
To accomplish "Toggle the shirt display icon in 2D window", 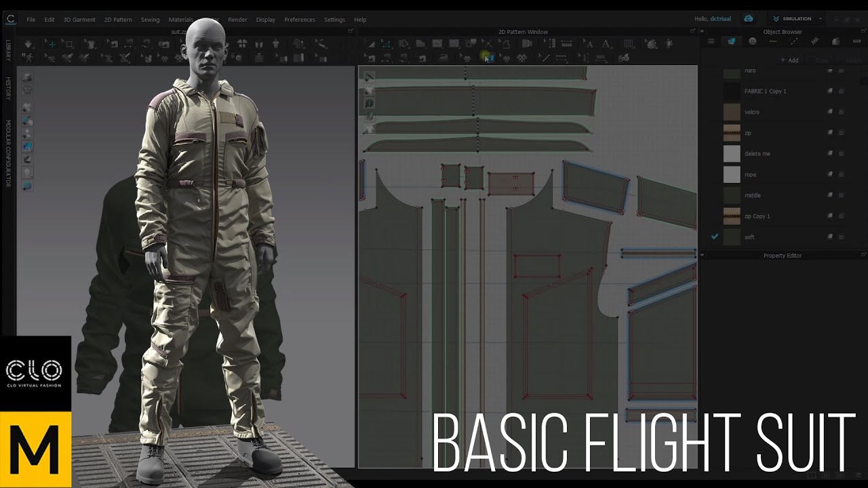I will (369, 90).
